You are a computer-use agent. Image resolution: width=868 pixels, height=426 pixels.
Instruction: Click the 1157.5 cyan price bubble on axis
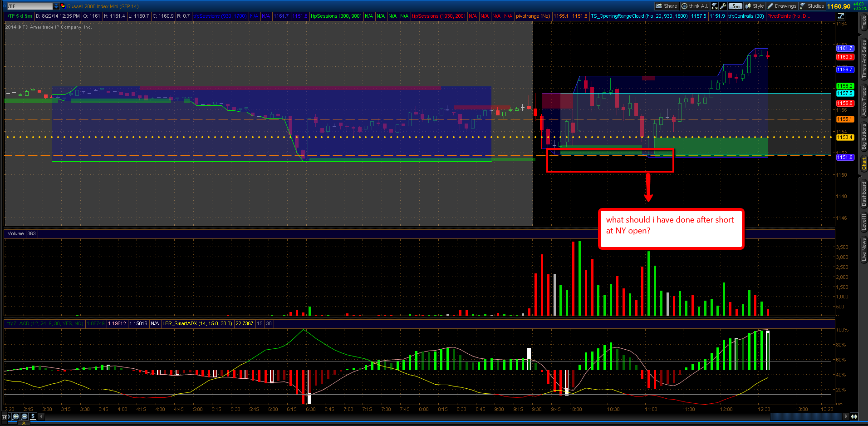845,93
